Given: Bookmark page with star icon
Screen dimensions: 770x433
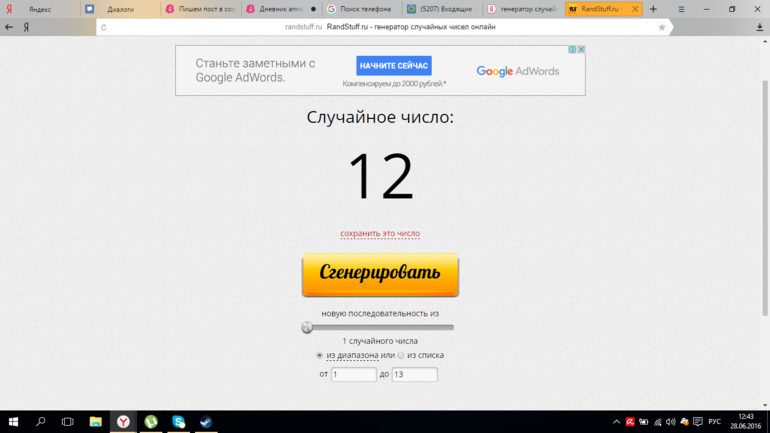Looking at the screenshot, I should pos(661,27).
